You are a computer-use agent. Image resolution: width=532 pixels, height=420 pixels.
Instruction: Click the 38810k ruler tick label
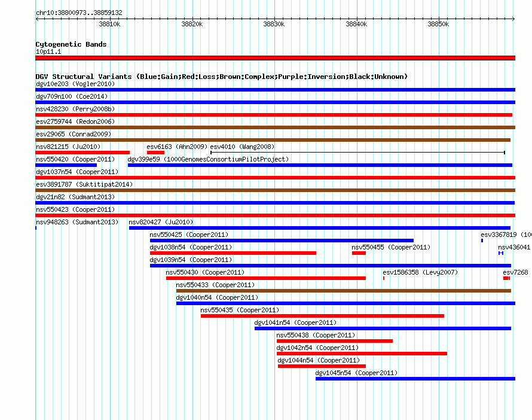[109, 24]
